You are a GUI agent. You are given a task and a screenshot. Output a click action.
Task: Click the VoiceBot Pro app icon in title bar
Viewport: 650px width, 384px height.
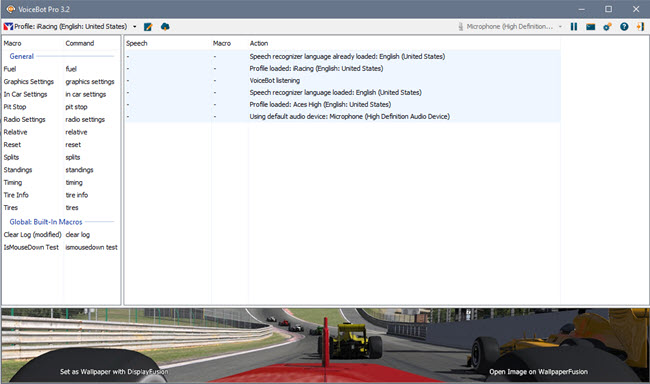[10, 9]
